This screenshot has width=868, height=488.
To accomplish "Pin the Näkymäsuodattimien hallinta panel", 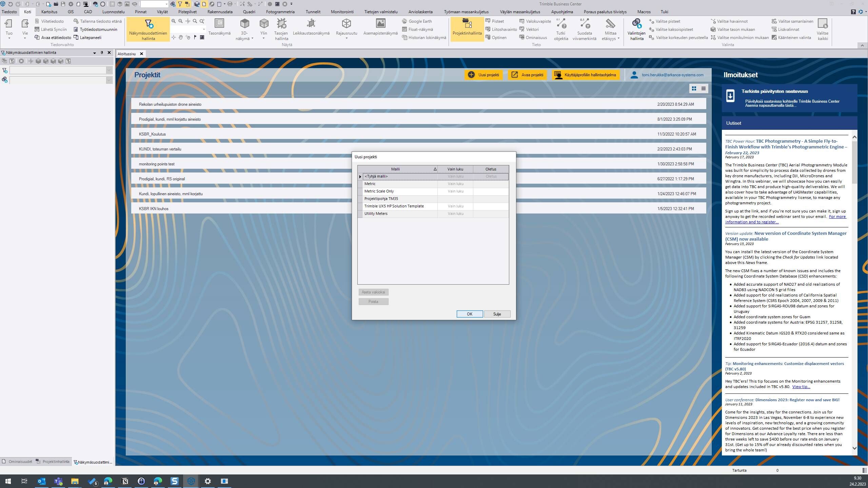I will click(x=102, y=53).
